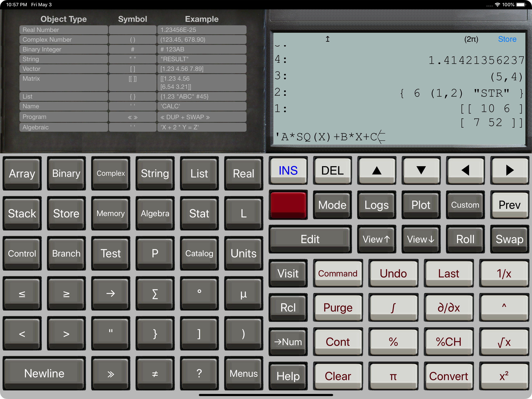Tap the right arrow cursor key
The width and height of the screenshot is (532, 399).
click(510, 170)
